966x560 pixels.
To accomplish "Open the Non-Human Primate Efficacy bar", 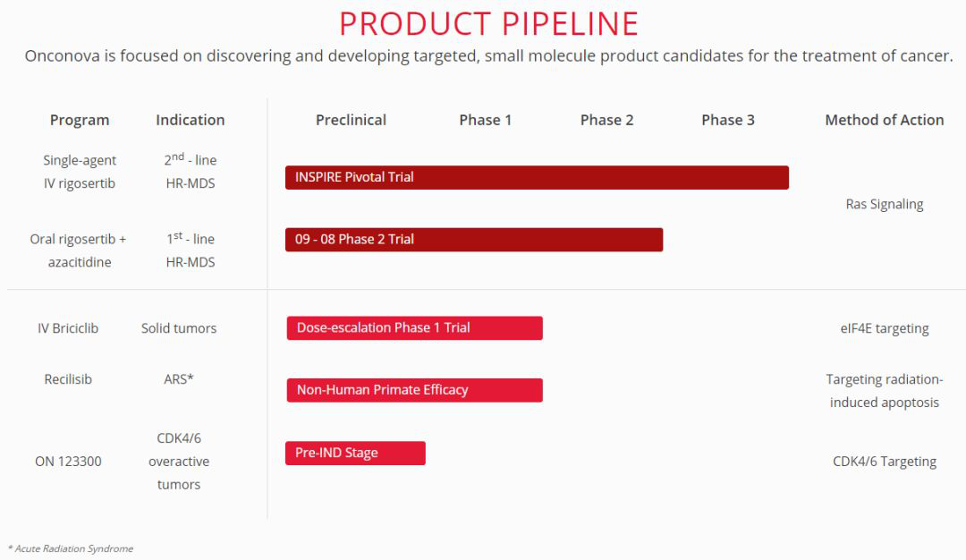I will tap(415, 390).
